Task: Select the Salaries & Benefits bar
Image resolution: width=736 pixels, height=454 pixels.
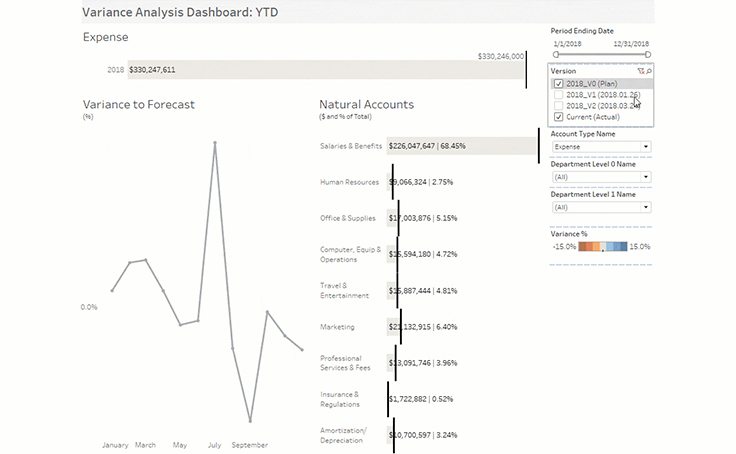Action: click(x=462, y=146)
